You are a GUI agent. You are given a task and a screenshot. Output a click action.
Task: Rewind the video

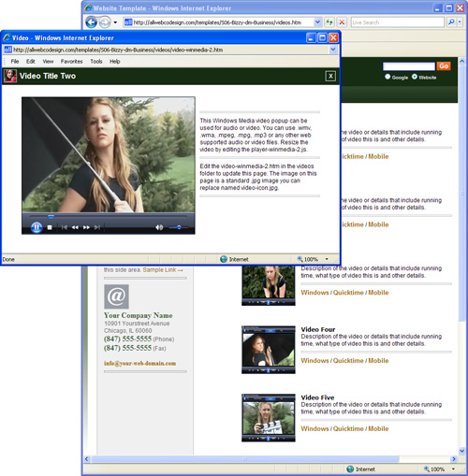tap(75, 227)
